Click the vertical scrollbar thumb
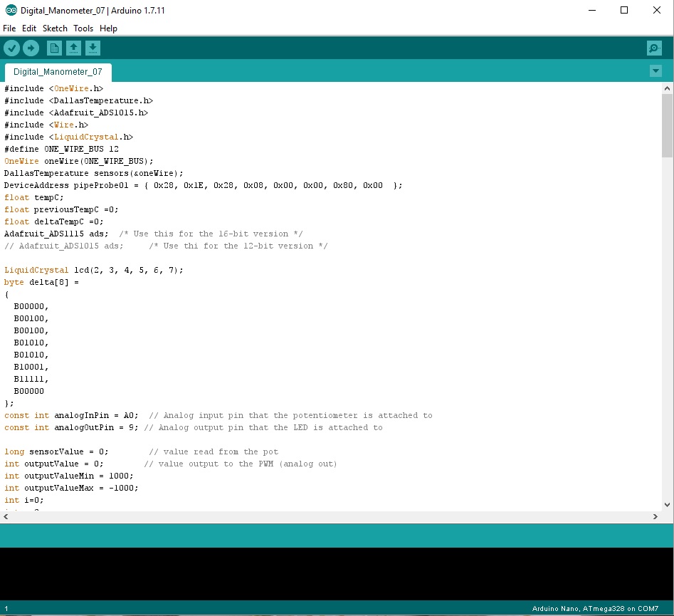674x616 pixels. [667, 125]
